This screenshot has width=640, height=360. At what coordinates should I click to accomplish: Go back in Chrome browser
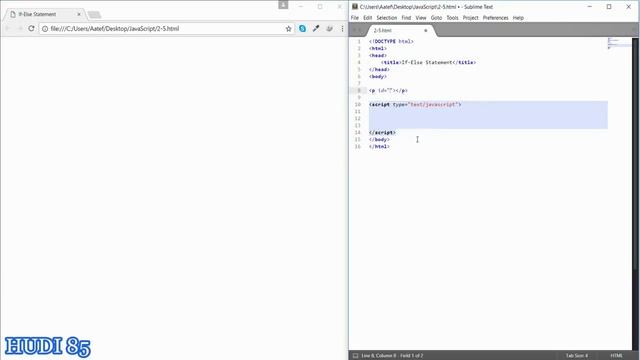coord(8,29)
